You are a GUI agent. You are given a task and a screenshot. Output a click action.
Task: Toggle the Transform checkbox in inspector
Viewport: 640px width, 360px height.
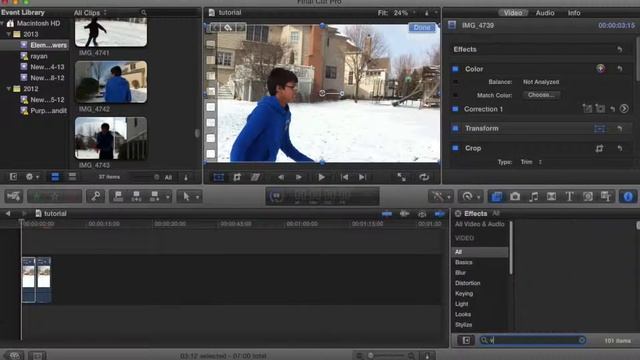point(456,128)
